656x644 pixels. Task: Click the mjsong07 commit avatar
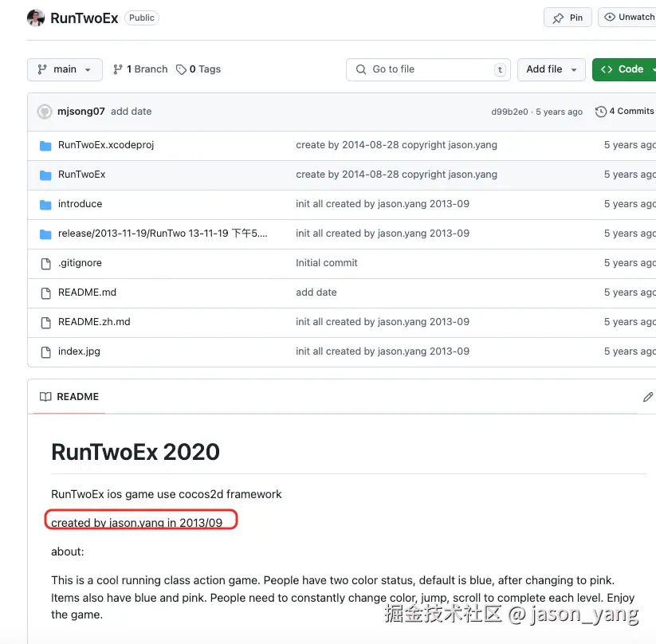[45, 112]
